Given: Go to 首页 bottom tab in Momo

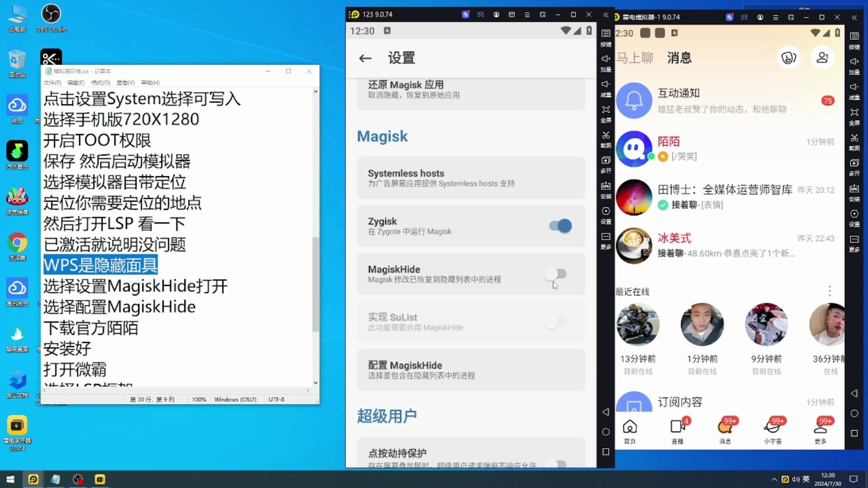Looking at the screenshot, I should pyautogui.click(x=630, y=431).
